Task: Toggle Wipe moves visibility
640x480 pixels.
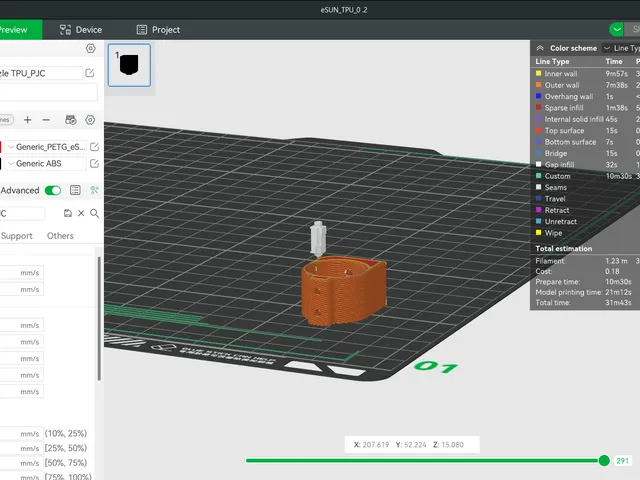Action: tap(538, 233)
